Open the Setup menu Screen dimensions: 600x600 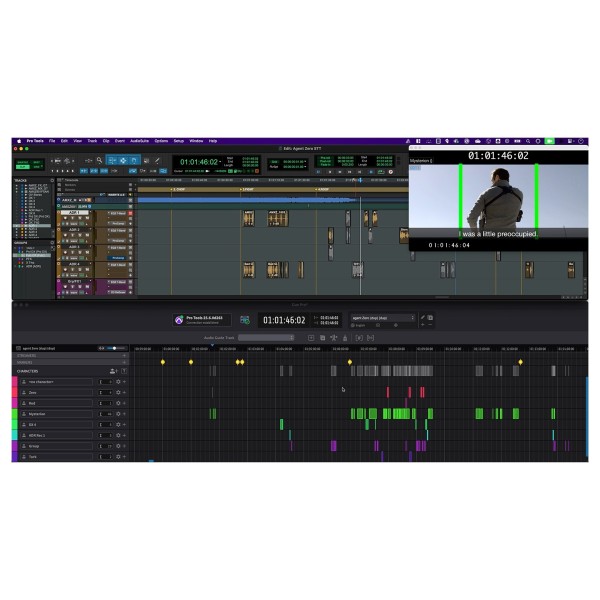tap(179, 141)
